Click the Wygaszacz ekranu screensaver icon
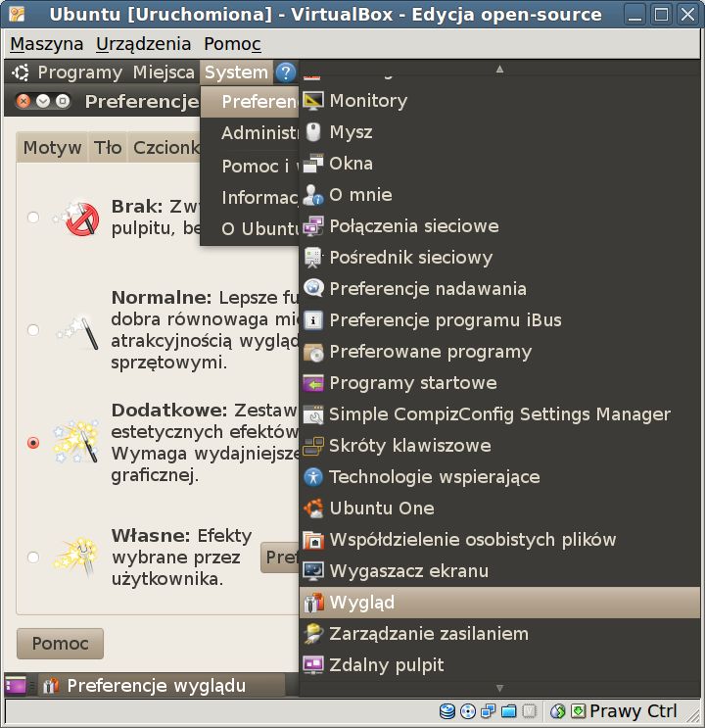Screen dimensions: 705x728 tap(313, 571)
